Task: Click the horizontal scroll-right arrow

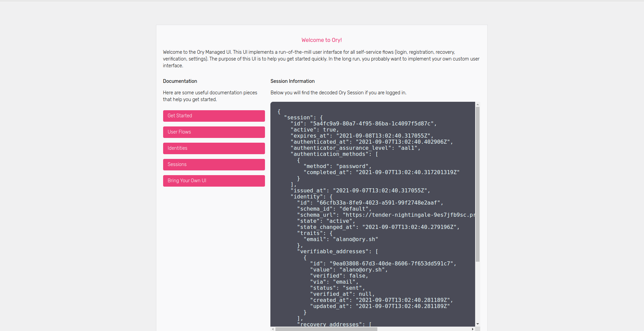Action: tap(473, 329)
